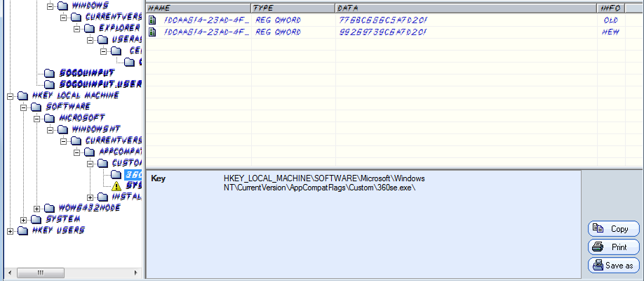This screenshot has width=644, height=281.
Task: Click the MICROSOFT folder icon
Action: (49, 119)
